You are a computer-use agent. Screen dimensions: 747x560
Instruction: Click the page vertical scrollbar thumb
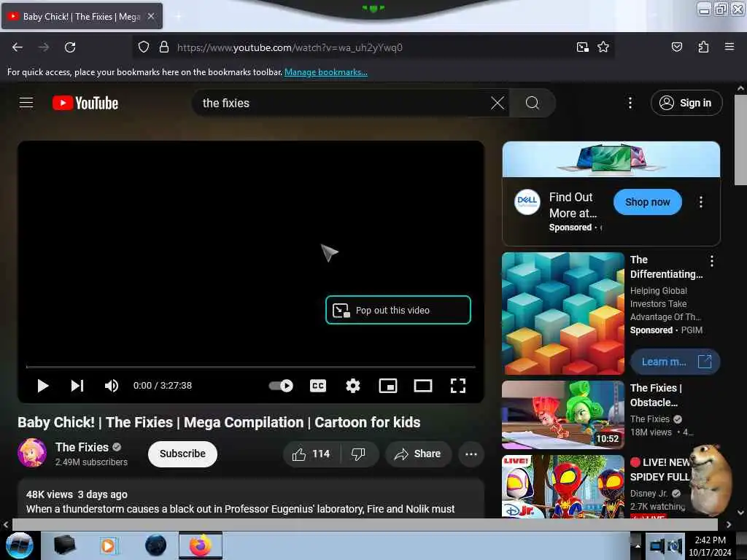click(x=740, y=139)
